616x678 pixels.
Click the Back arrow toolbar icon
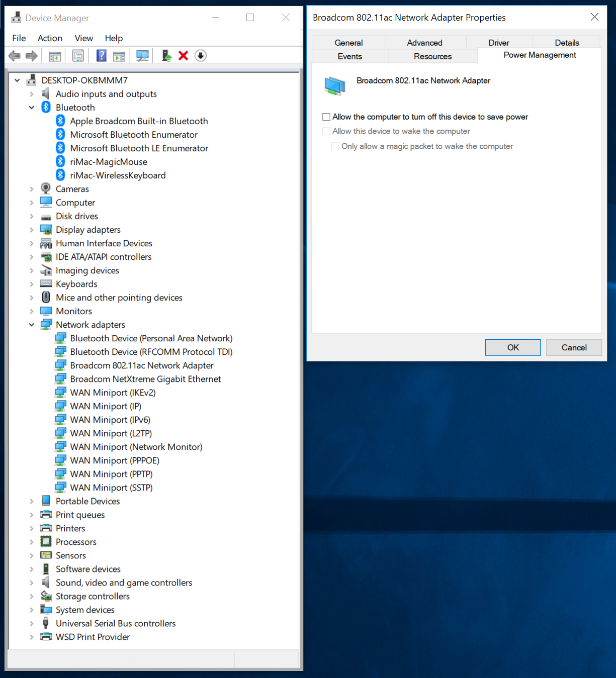(15, 56)
